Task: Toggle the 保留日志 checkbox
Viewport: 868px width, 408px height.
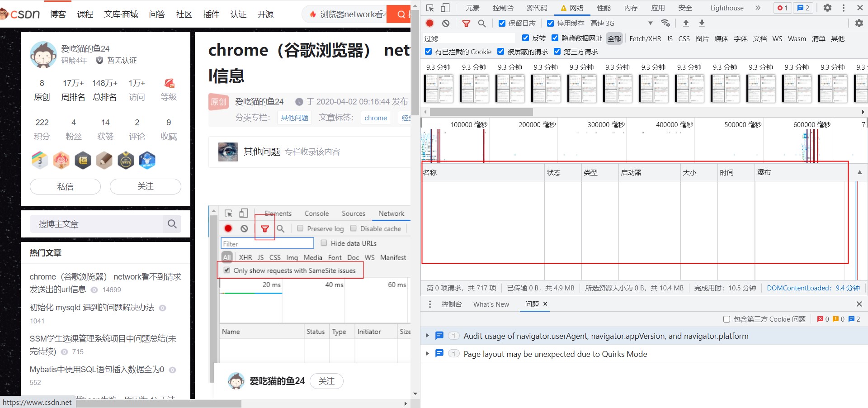Action: point(502,23)
